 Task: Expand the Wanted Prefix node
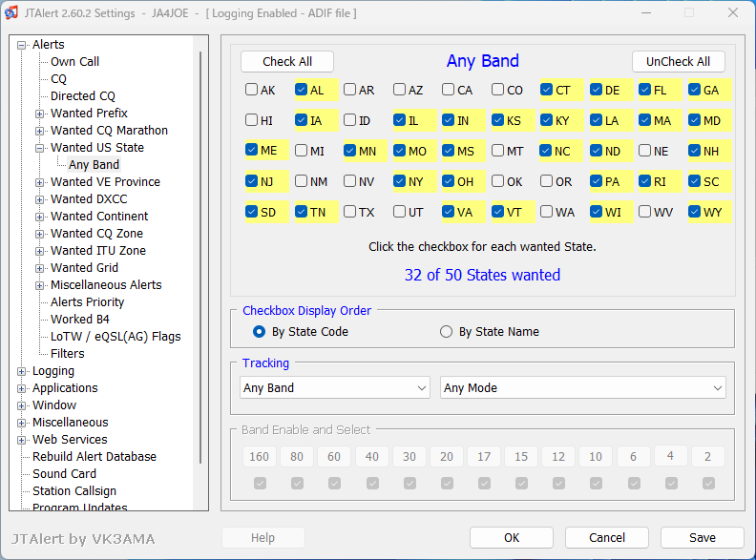pos(39,114)
